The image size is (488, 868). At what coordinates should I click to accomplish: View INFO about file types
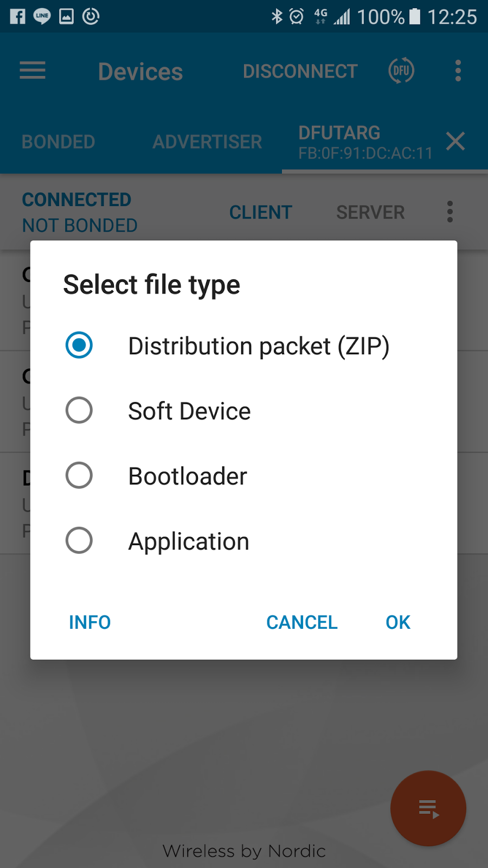click(89, 622)
